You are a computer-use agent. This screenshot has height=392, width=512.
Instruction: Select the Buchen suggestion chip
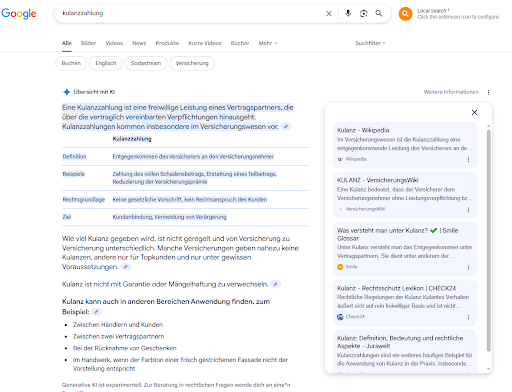pos(71,63)
